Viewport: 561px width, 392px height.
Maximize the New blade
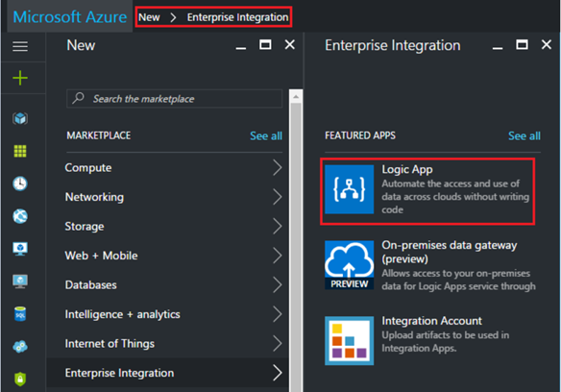[x=265, y=45]
